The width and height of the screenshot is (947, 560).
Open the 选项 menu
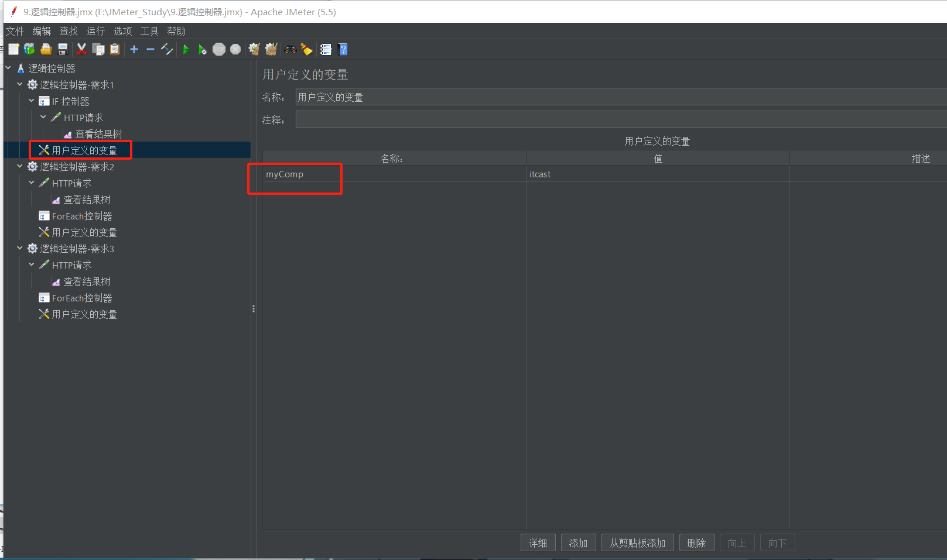(123, 31)
